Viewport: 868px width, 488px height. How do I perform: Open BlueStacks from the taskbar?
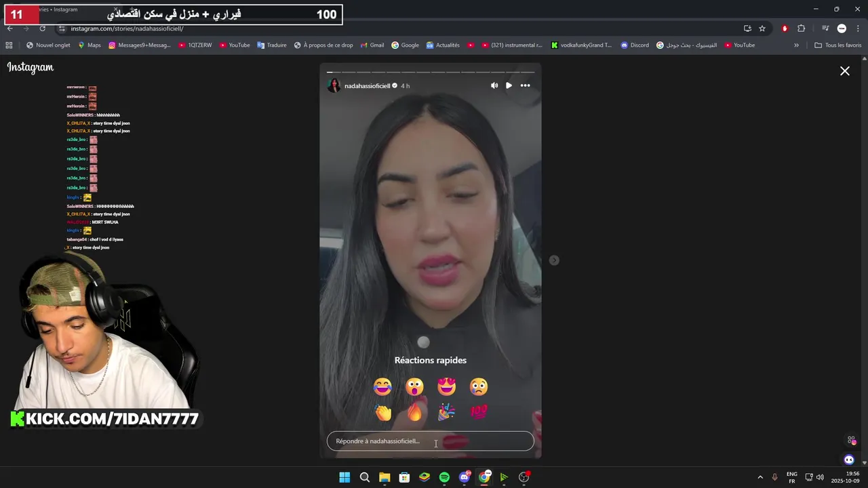[425, 477]
